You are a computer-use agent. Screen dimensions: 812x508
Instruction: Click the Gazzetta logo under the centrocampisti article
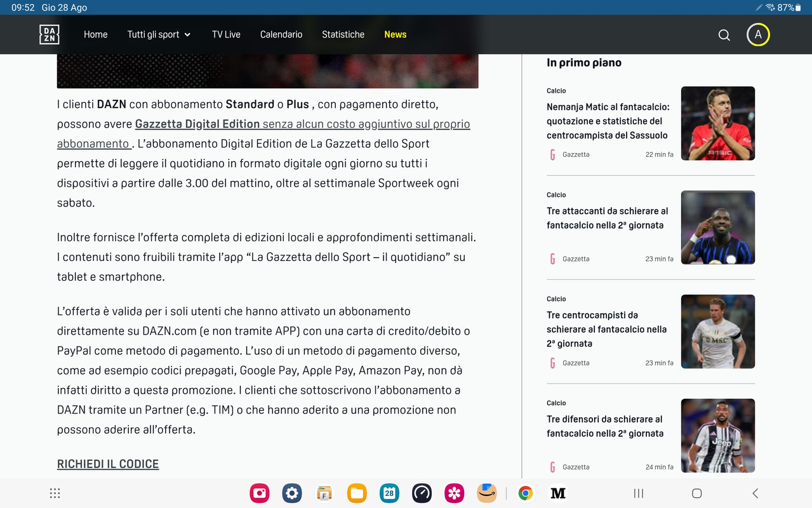coord(552,363)
